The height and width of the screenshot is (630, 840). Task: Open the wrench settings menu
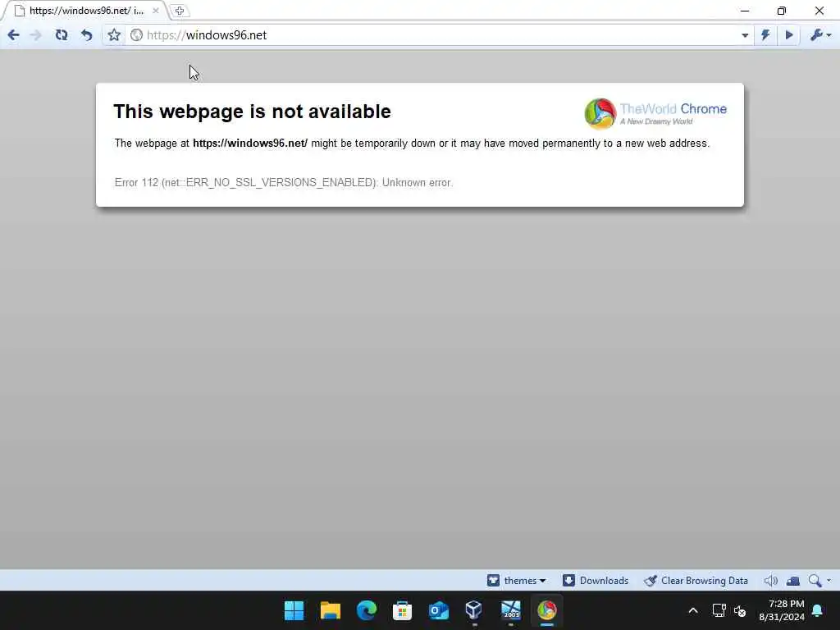820,35
